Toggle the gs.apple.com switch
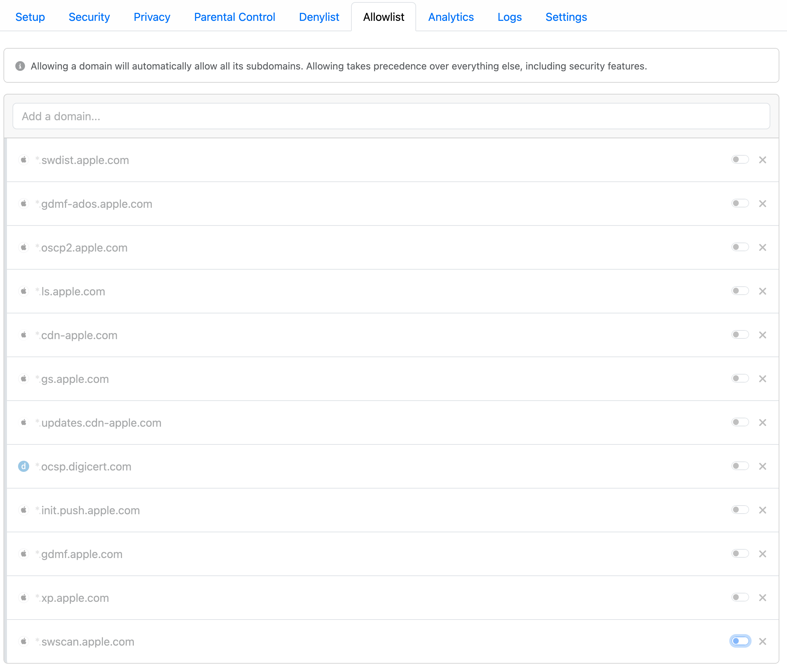The height and width of the screenshot is (672, 787). coord(740,378)
